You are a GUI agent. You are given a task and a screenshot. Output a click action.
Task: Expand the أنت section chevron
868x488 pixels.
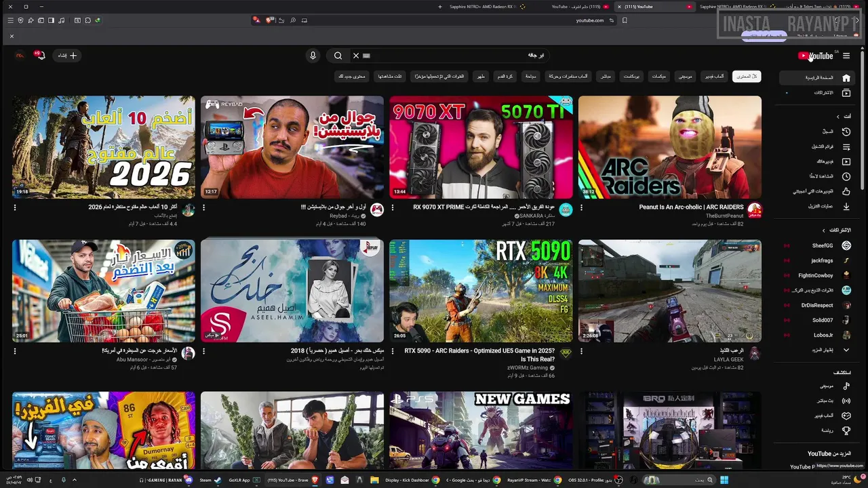[838, 117]
